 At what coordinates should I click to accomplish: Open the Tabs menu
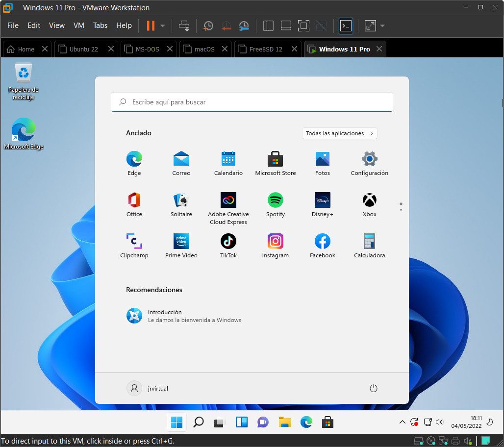[x=100, y=25]
